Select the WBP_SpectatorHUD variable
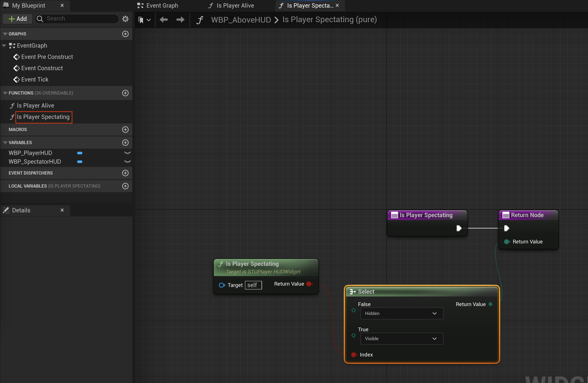This screenshot has width=588, height=383. [35, 162]
